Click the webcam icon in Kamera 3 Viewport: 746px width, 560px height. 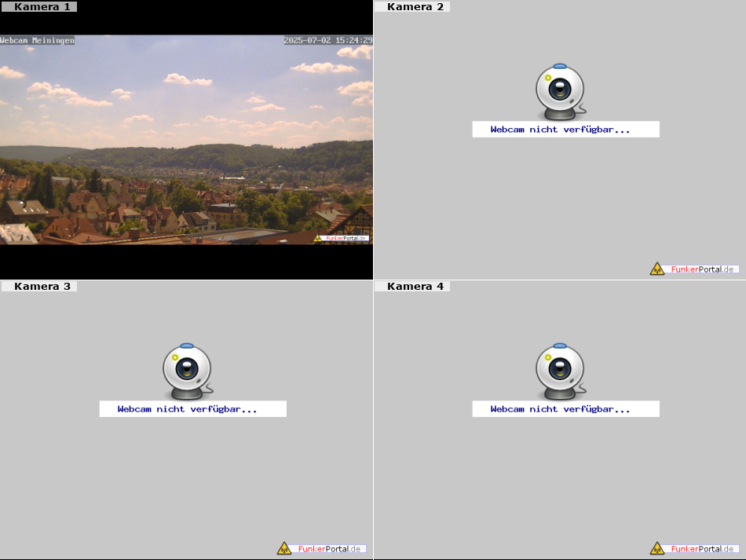188,372
